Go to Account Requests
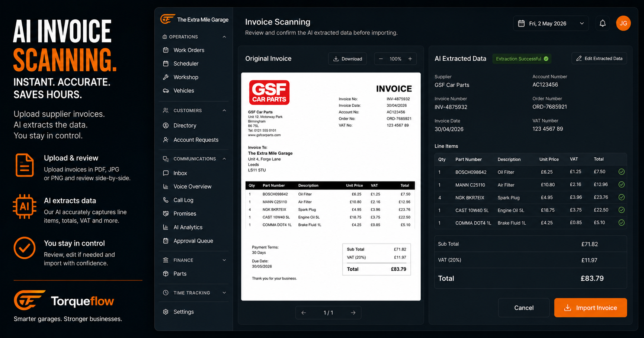Screen dimensions: 644x338 (196, 140)
